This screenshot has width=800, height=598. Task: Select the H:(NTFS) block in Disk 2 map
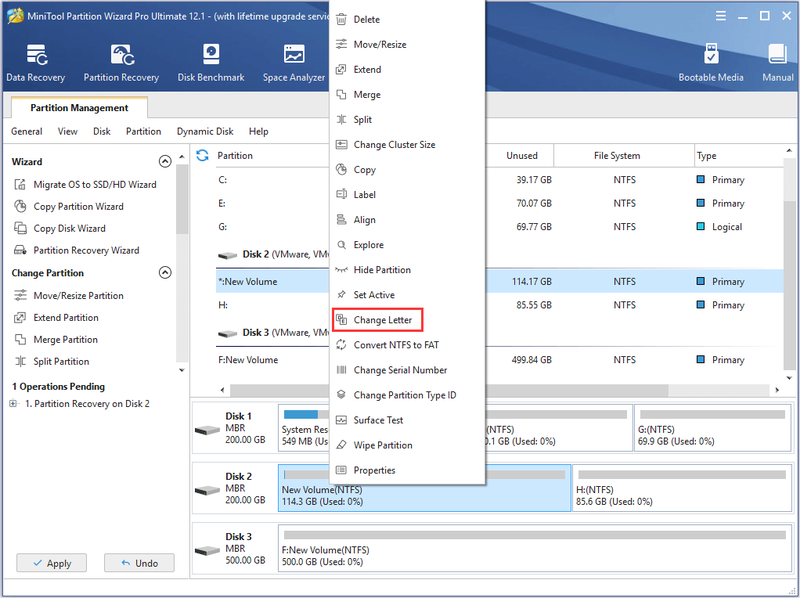coord(682,488)
